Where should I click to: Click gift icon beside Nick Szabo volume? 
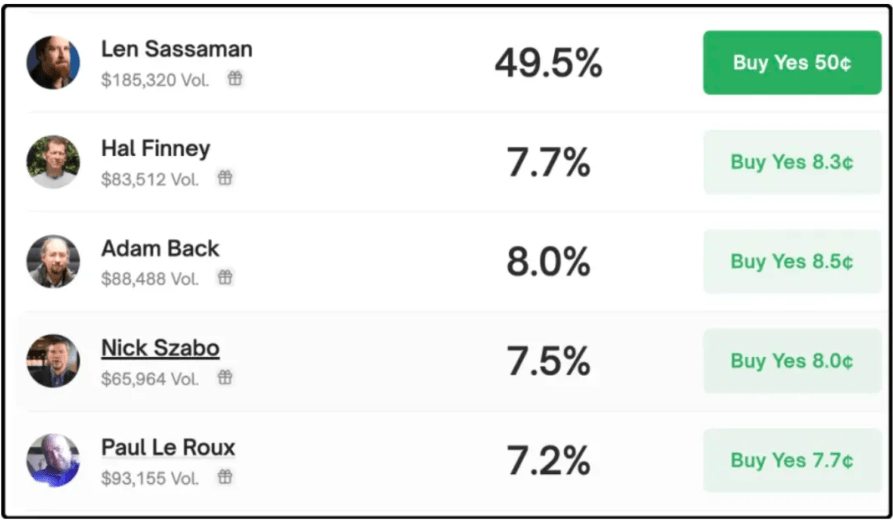tap(225, 378)
